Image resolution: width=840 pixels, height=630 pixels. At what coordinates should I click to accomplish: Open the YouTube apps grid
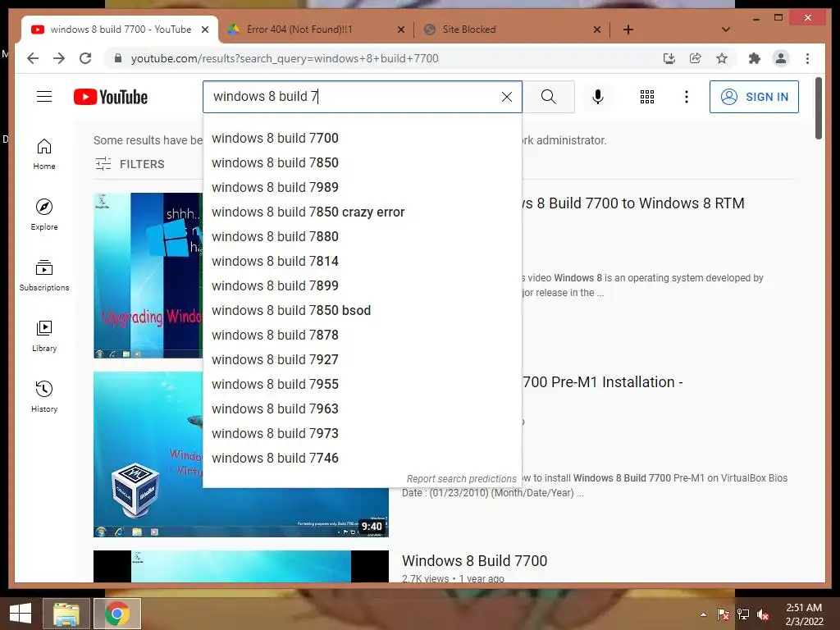[x=647, y=97]
